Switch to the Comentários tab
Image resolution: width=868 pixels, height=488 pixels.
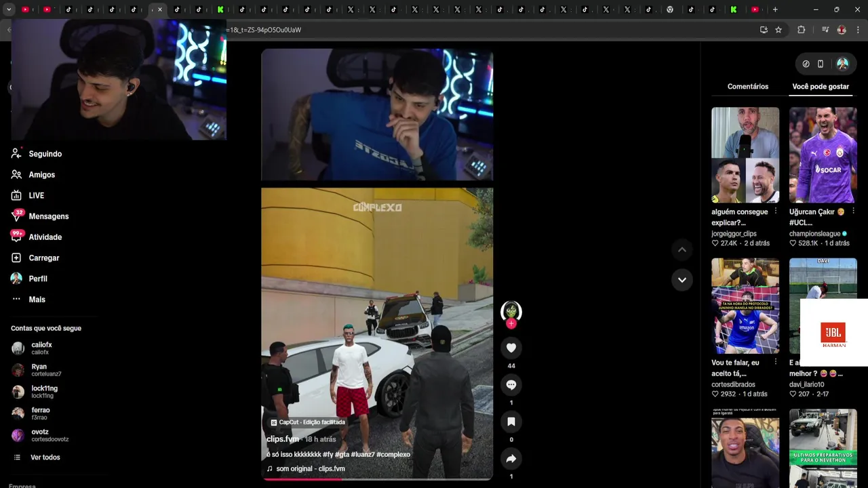[748, 87]
